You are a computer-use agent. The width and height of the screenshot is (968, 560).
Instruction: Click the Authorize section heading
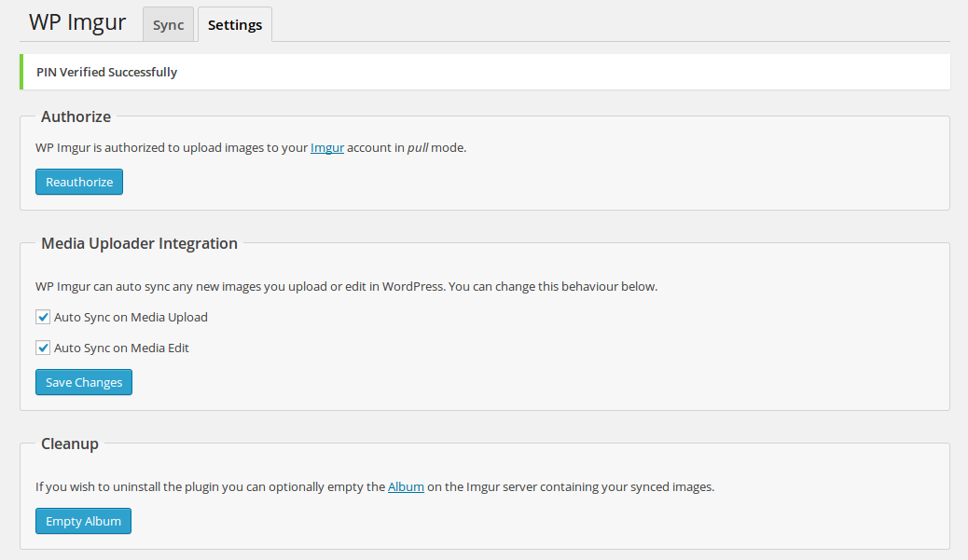(76, 116)
